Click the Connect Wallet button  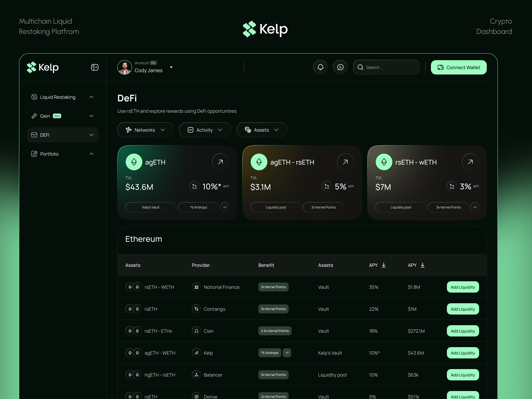[x=459, y=67]
